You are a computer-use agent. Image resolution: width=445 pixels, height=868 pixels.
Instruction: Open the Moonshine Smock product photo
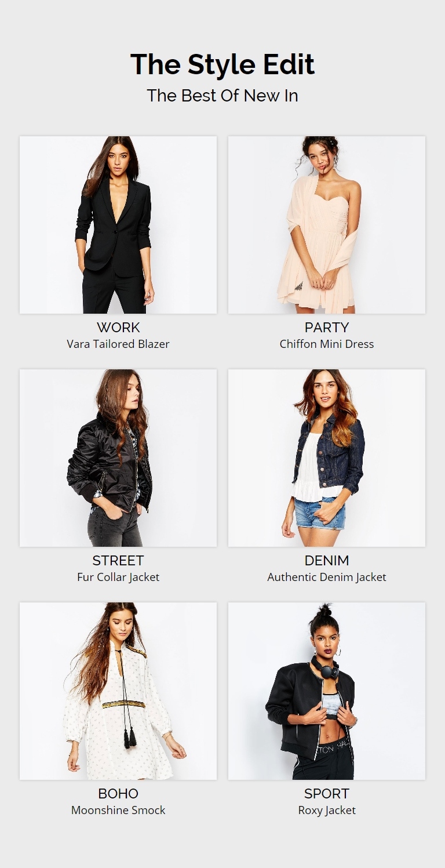(118, 691)
